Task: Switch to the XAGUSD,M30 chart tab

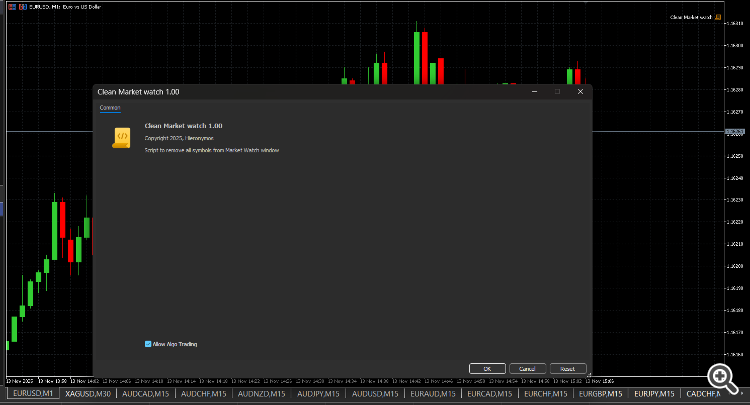Action: (88, 394)
